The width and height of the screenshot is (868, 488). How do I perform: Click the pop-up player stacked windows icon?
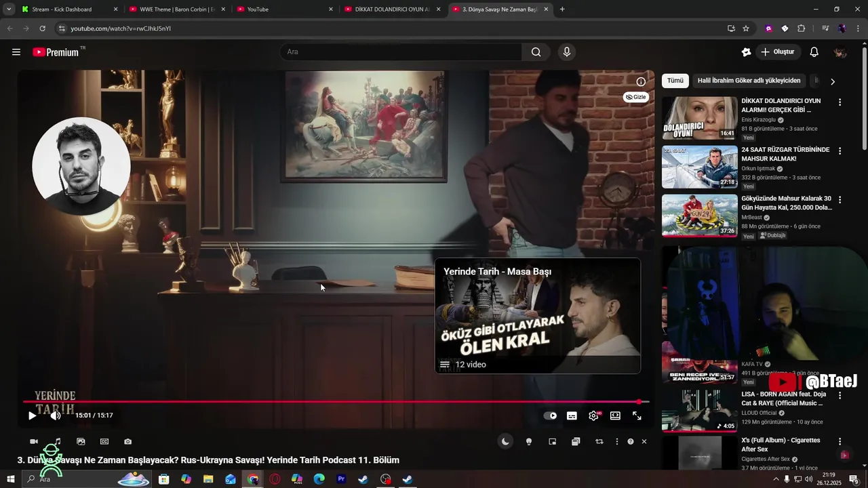(576, 441)
